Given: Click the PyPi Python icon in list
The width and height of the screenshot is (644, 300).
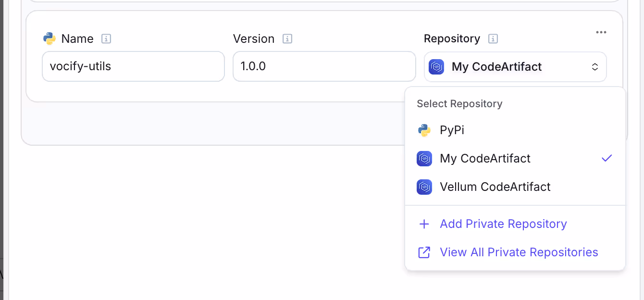Looking at the screenshot, I should point(424,130).
